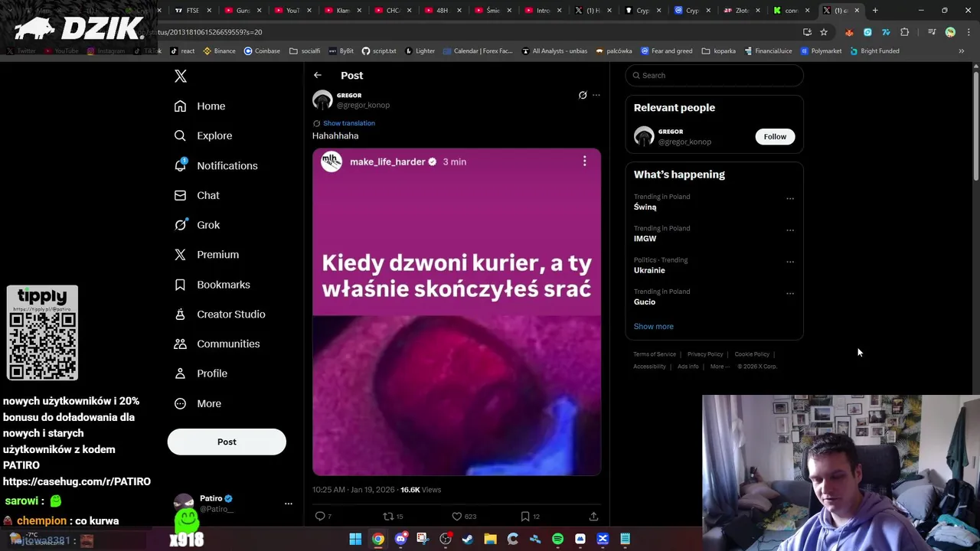The image size is (980, 551).
Task: Open OBS Studio from the taskbar
Action: 446,540
